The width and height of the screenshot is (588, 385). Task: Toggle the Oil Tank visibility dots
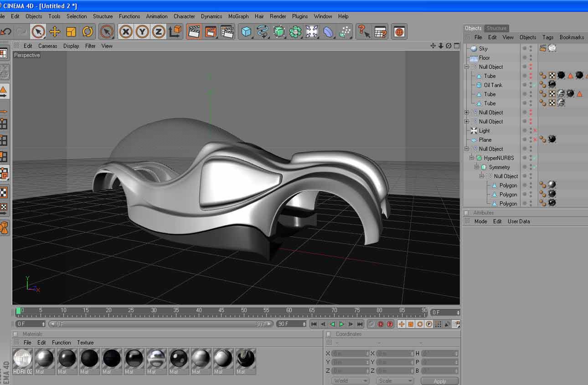pyautogui.click(x=531, y=85)
